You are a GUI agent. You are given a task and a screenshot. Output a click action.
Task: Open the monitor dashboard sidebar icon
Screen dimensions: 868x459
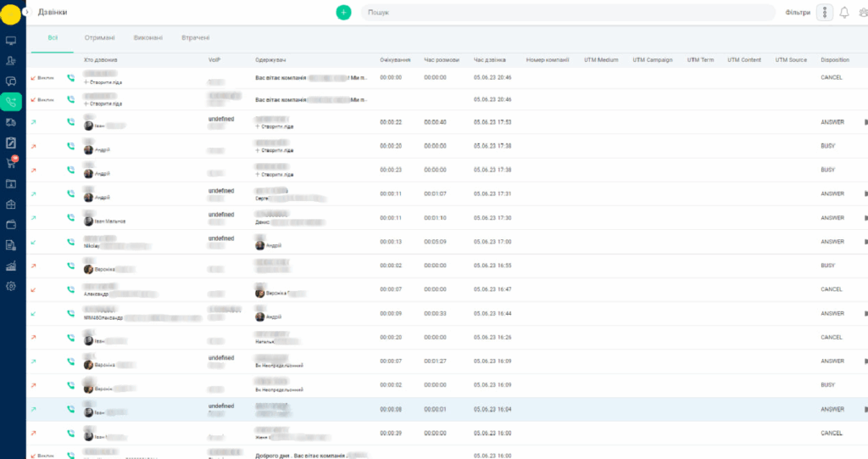tap(11, 41)
